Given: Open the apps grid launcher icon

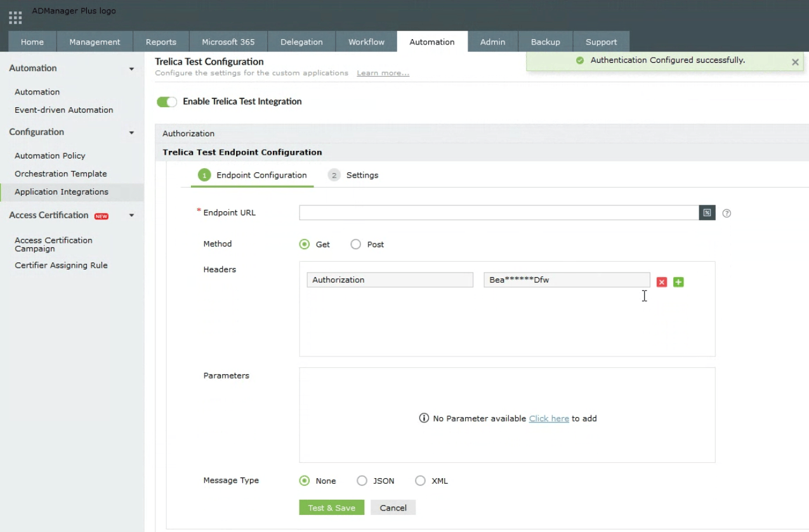Looking at the screenshot, I should (x=15, y=17).
